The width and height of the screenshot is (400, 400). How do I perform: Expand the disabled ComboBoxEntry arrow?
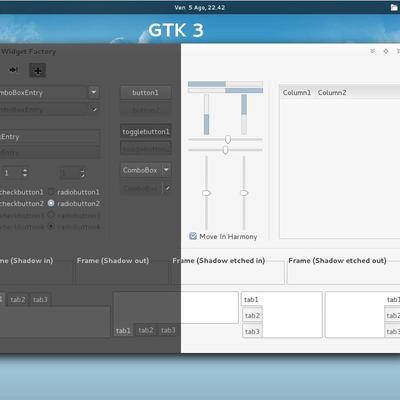pyautogui.click(x=94, y=109)
